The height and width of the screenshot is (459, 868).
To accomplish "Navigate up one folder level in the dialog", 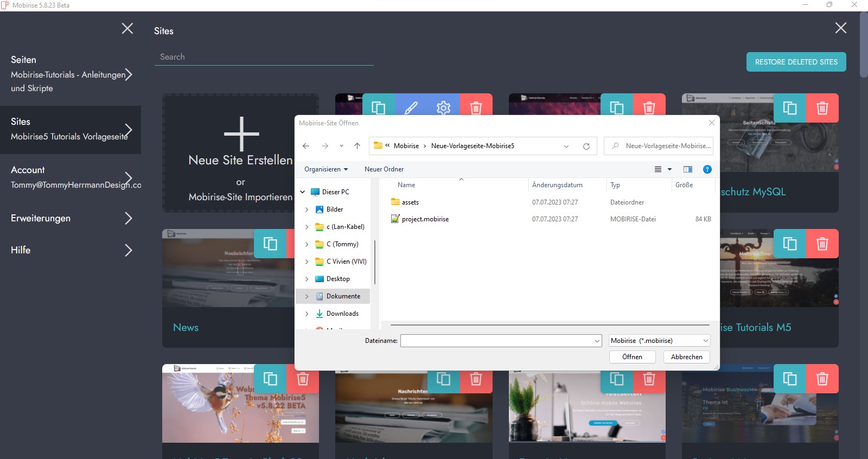I will [357, 146].
